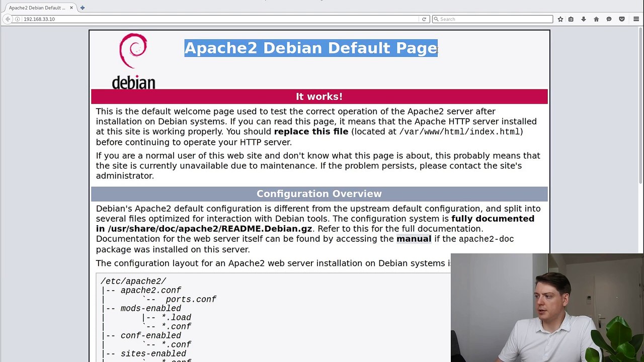The height and width of the screenshot is (362, 644).
Task: Click *.load in the config tree
Action: 176,317
